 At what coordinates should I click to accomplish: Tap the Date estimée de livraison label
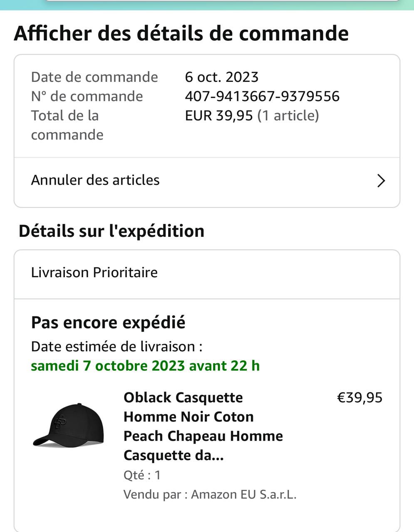coord(117,347)
